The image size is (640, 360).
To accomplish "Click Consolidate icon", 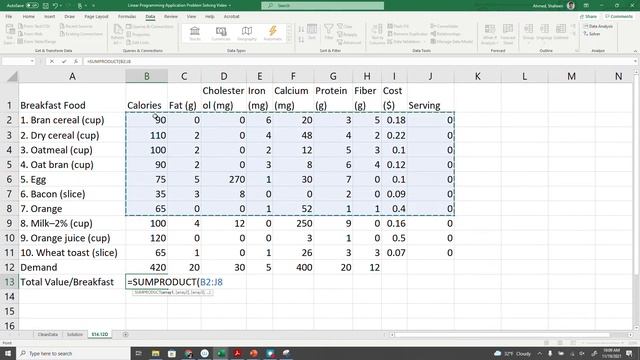I will tap(433, 26).
